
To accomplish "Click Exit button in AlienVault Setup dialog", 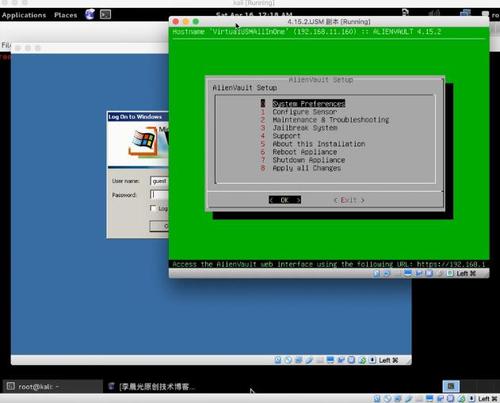I will coord(349,200).
